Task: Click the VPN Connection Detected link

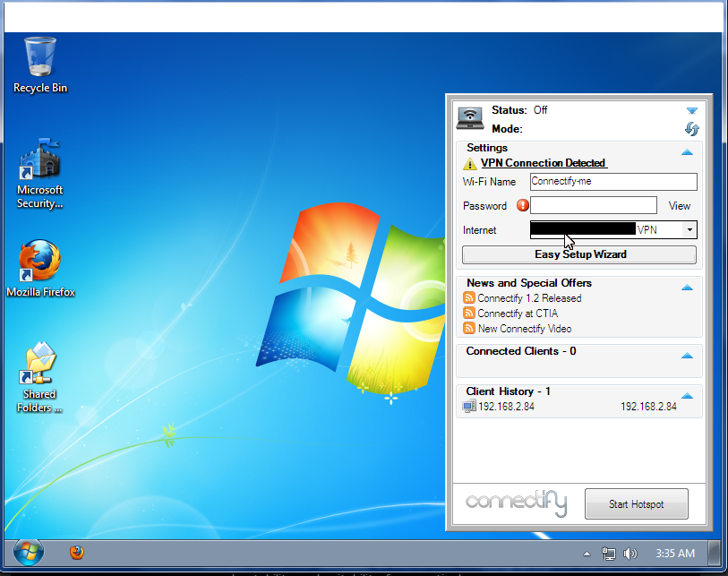Action: click(544, 163)
